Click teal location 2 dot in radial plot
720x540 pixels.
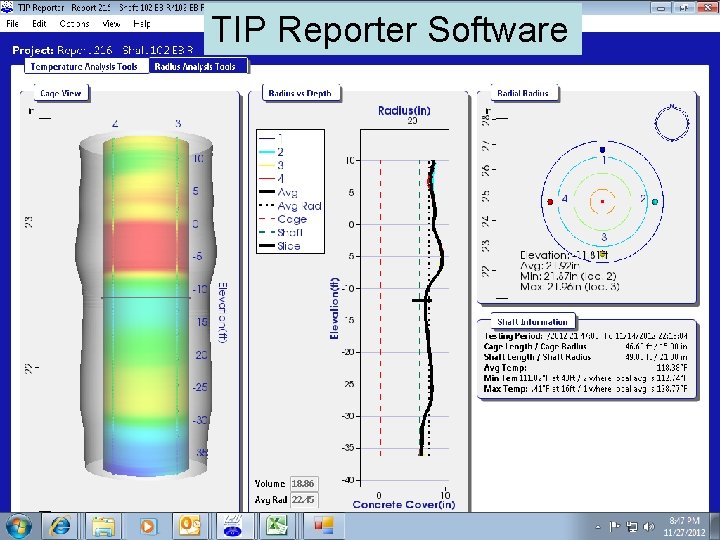click(655, 202)
